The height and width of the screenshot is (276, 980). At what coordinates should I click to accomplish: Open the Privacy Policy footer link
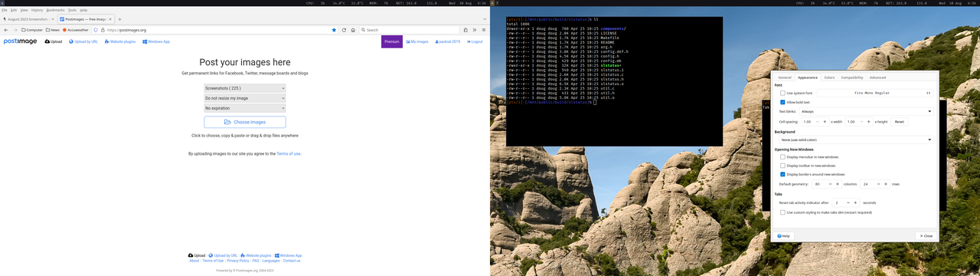[x=237, y=261]
